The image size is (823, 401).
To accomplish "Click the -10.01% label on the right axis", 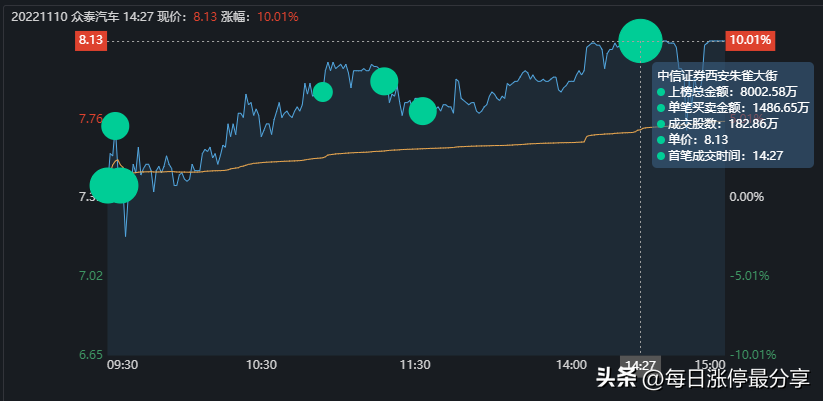I will click(752, 354).
